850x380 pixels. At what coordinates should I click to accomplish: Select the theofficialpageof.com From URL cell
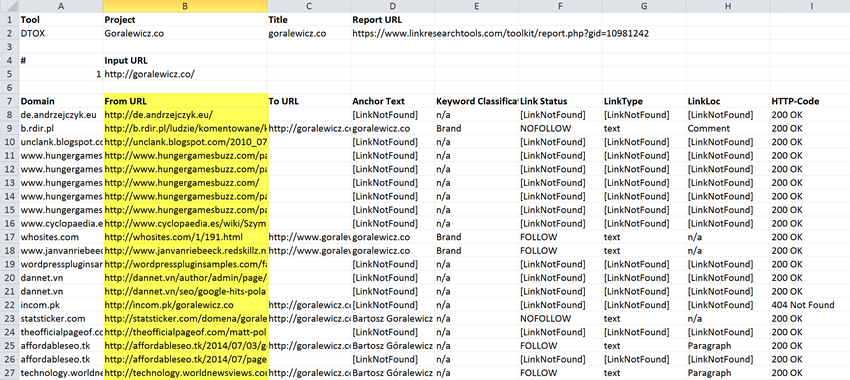(185, 332)
